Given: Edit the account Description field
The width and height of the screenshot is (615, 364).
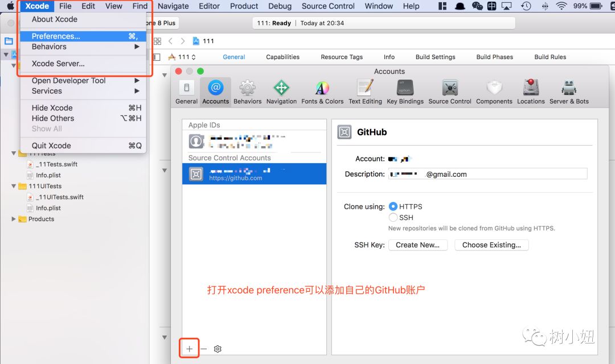Looking at the screenshot, I should click(488, 174).
